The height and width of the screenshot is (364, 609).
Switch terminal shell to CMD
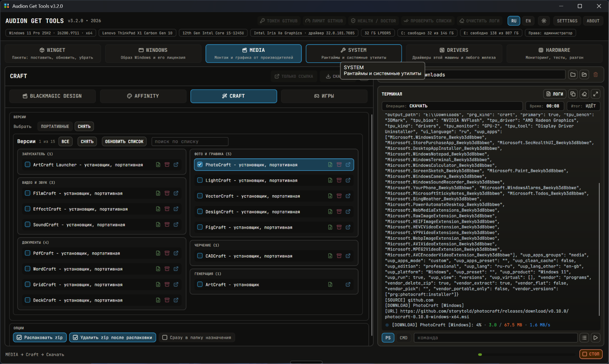404,338
